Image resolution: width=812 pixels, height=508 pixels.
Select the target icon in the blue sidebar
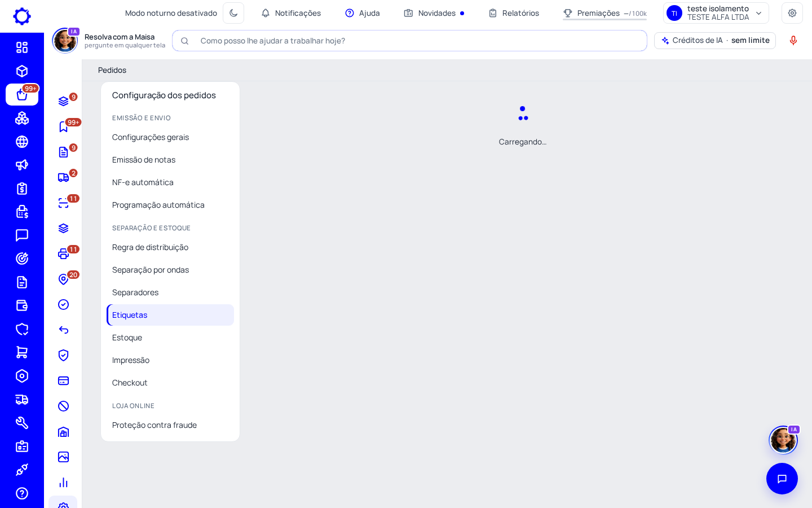tap(22, 259)
